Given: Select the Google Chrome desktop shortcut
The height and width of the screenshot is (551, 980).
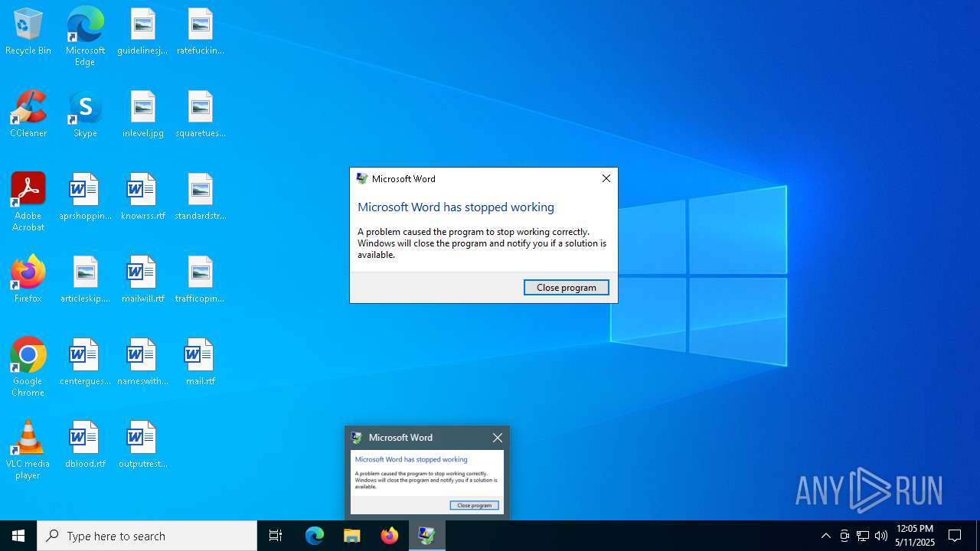Looking at the screenshot, I should pos(28,367).
